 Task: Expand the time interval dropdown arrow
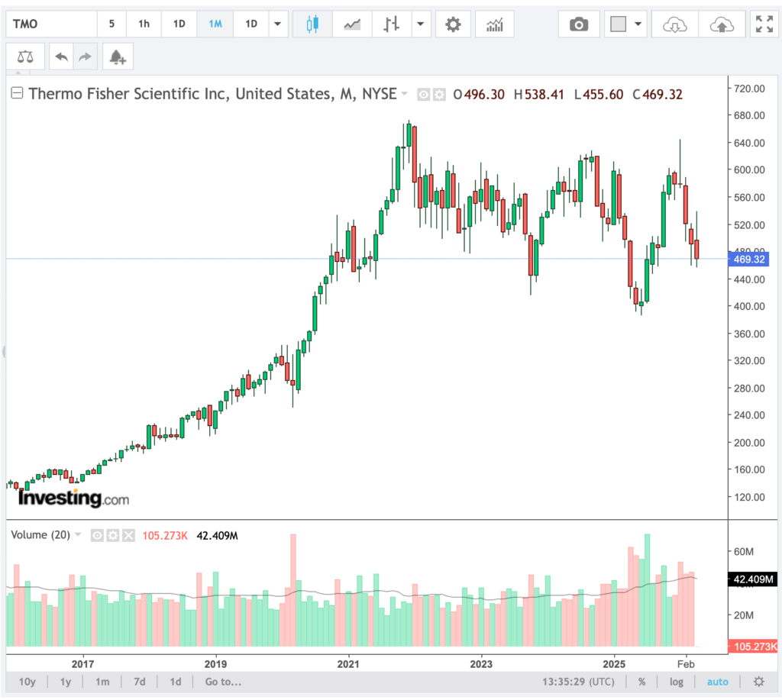click(277, 24)
